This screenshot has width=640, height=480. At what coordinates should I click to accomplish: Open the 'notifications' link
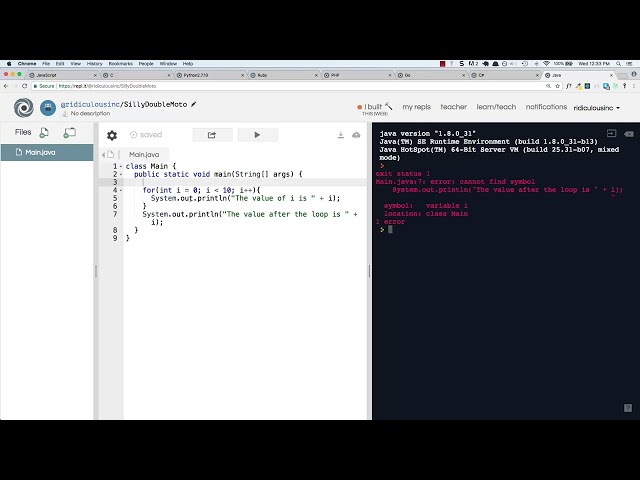pyautogui.click(x=546, y=107)
